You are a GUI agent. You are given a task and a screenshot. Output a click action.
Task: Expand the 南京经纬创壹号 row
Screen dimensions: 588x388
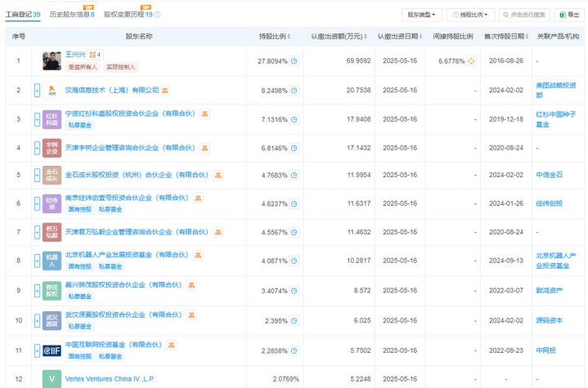point(37,203)
